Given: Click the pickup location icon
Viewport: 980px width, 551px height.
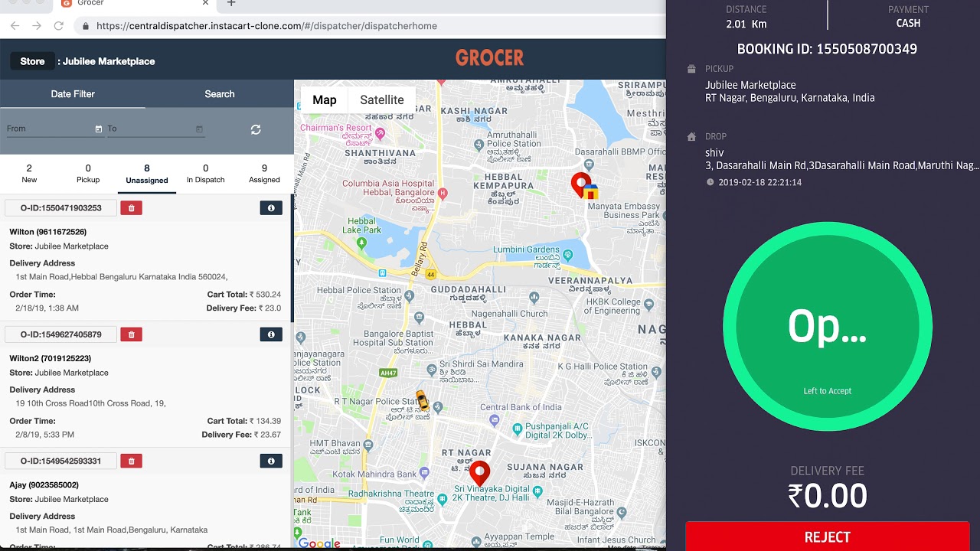Looking at the screenshot, I should (691, 69).
